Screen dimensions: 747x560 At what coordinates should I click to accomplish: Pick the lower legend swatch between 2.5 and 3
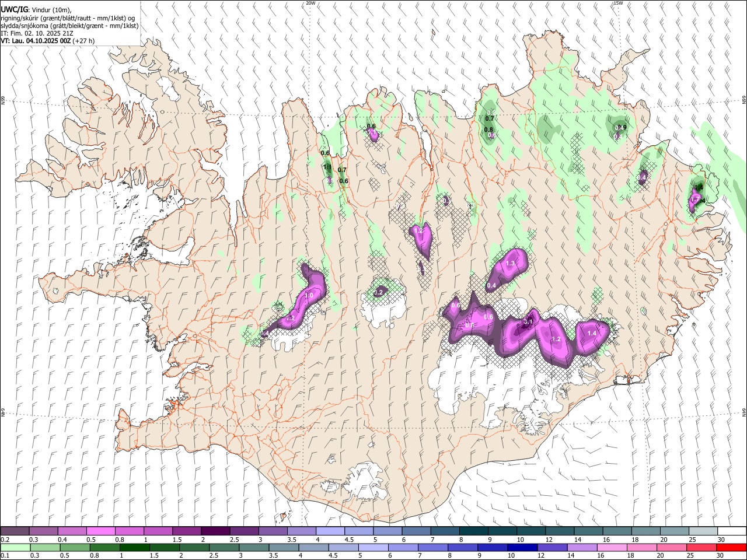click(224, 547)
